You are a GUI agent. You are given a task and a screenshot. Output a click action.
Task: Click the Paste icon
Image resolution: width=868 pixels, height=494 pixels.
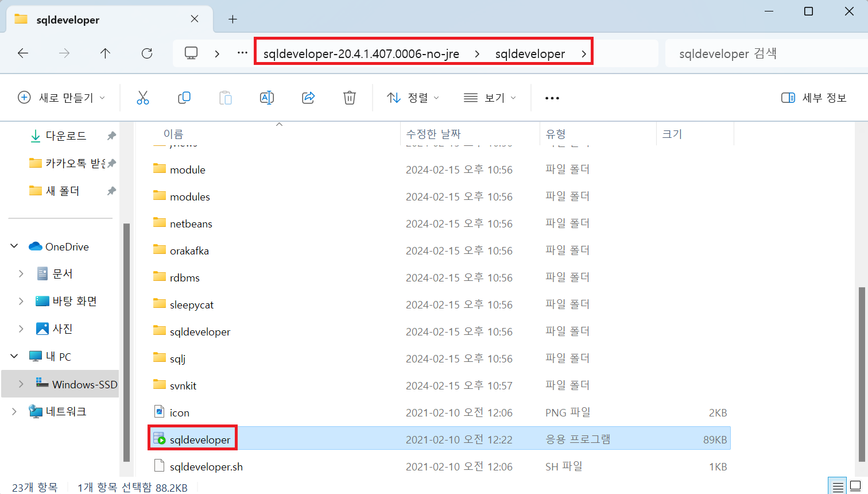pos(225,98)
